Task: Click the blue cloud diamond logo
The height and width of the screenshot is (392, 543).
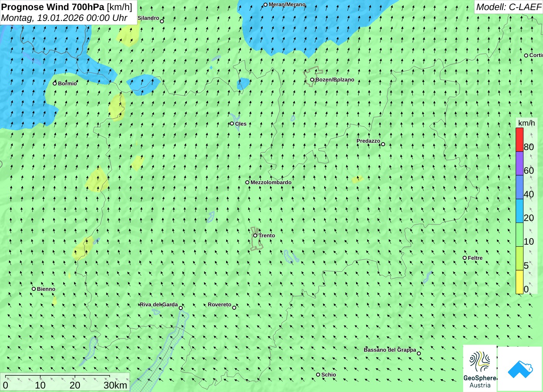Action: 520,369
